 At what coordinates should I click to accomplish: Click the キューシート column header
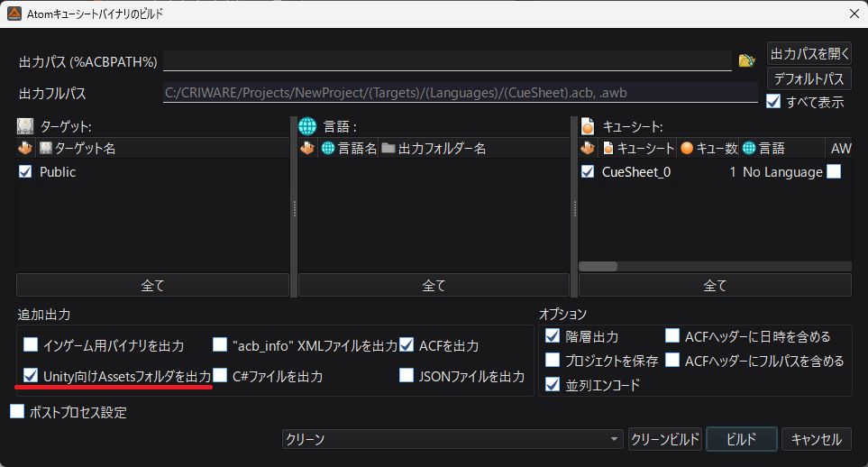click(x=637, y=148)
